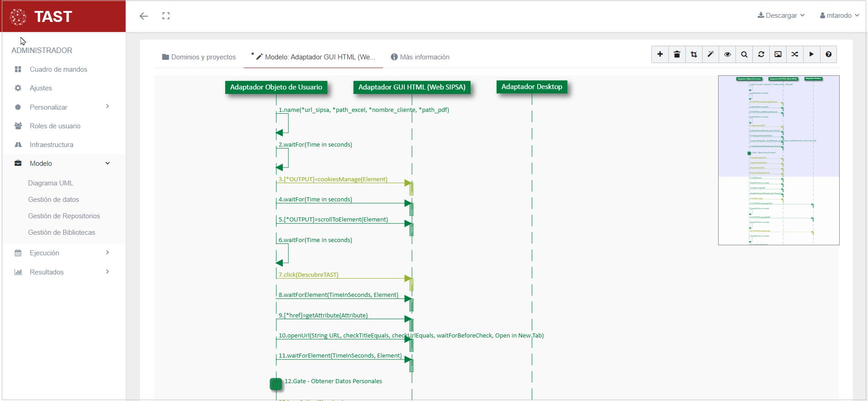Click the magic wand icon

click(710, 54)
